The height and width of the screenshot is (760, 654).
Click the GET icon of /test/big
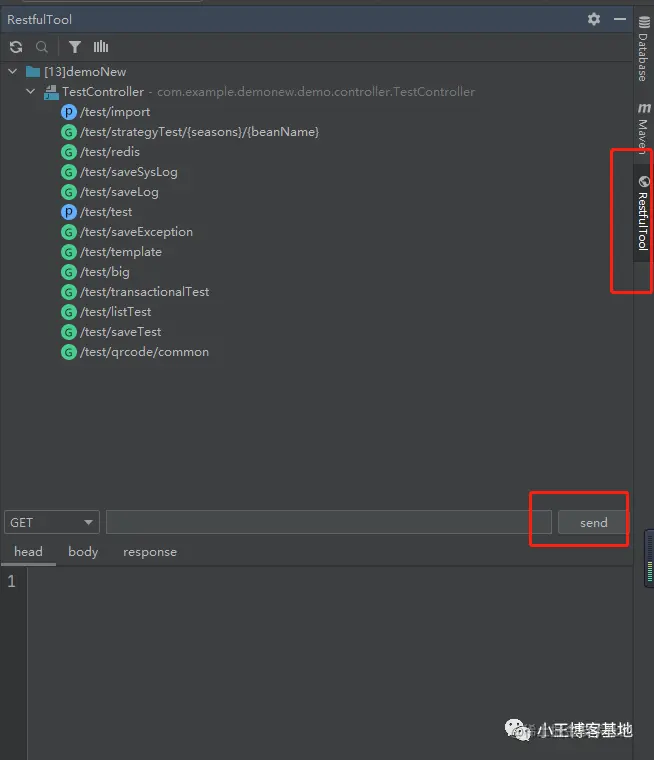[69, 272]
